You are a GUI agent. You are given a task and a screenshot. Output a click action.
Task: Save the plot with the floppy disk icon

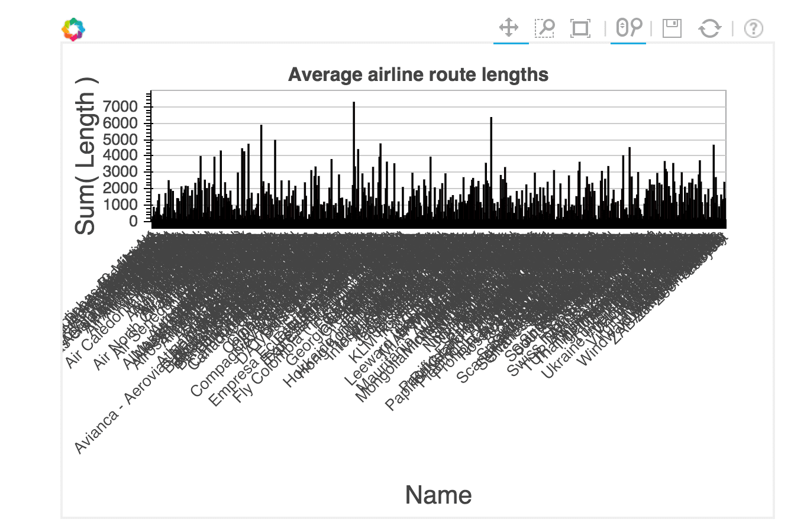pos(672,28)
